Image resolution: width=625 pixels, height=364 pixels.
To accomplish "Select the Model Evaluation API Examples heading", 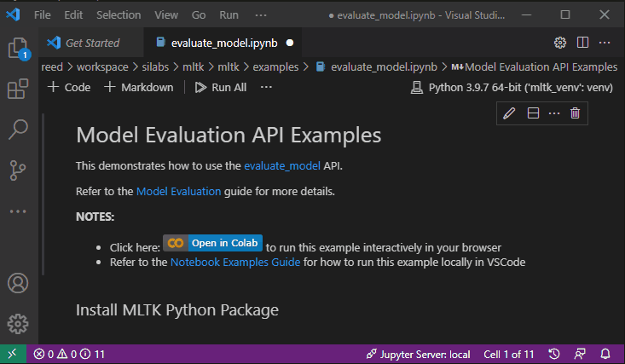I will (x=229, y=135).
